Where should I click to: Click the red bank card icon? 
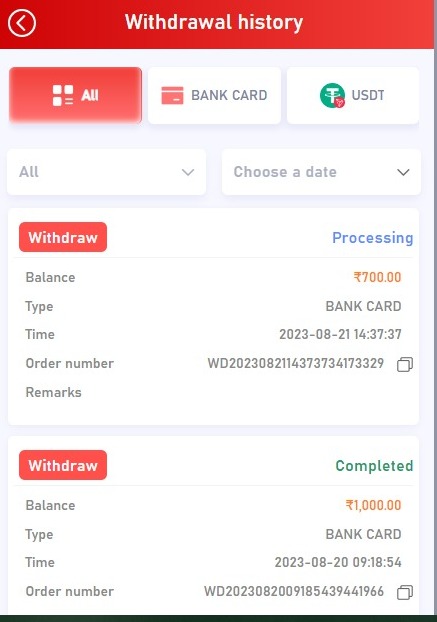172,95
